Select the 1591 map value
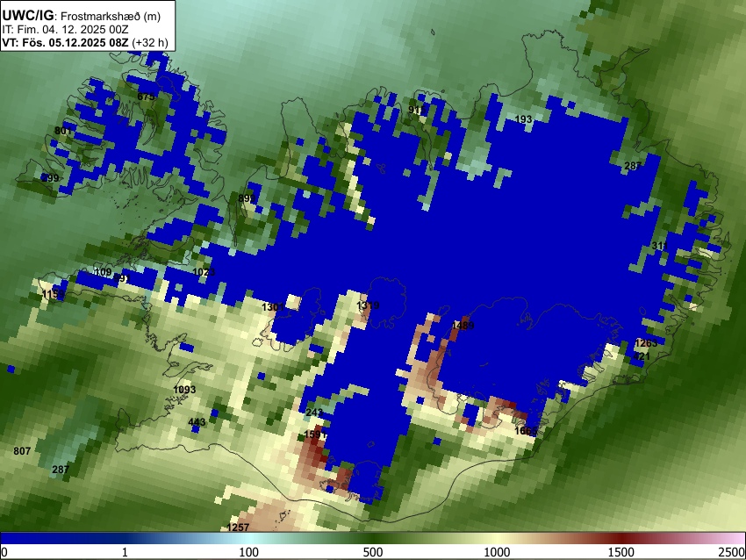The height and width of the screenshot is (560, 746). click(x=315, y=434)
